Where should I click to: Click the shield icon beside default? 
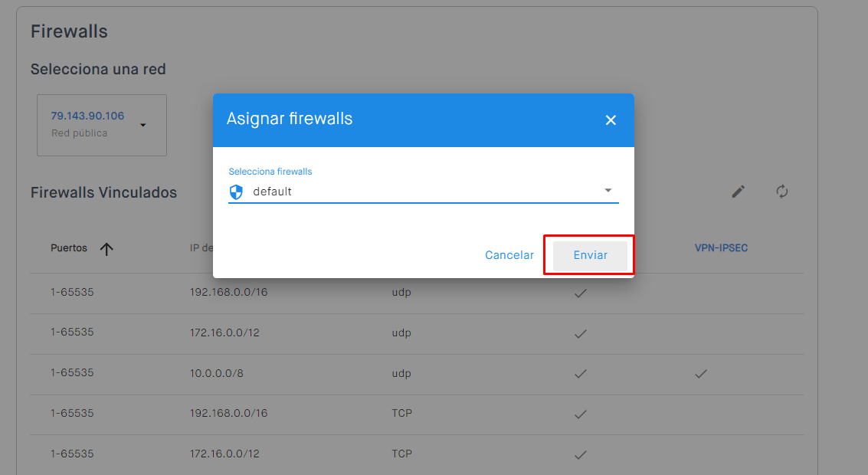(236, 192)
